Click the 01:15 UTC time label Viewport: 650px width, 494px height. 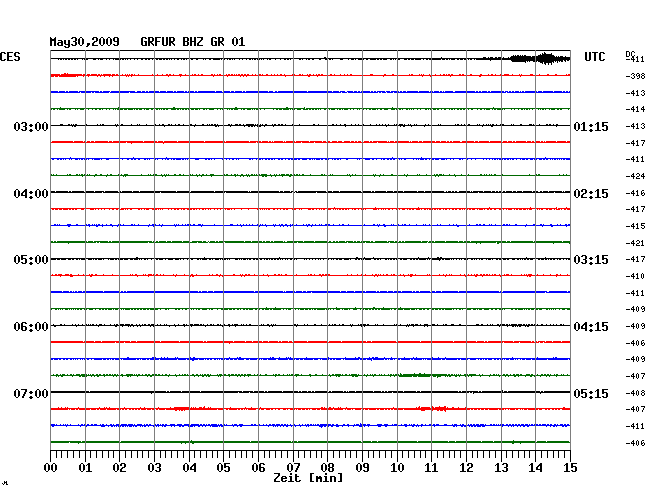click(591, 126)
